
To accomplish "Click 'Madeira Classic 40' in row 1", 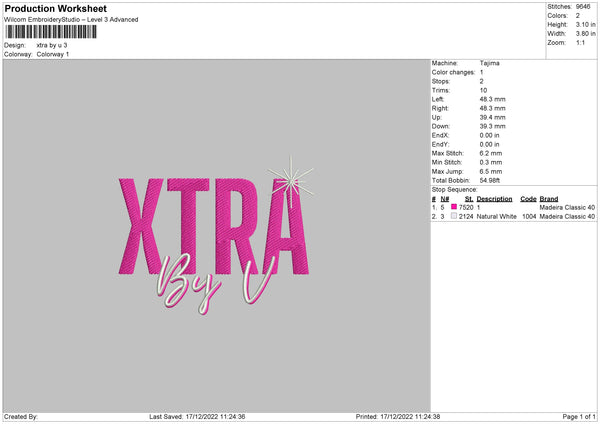I will coord(567,207).
